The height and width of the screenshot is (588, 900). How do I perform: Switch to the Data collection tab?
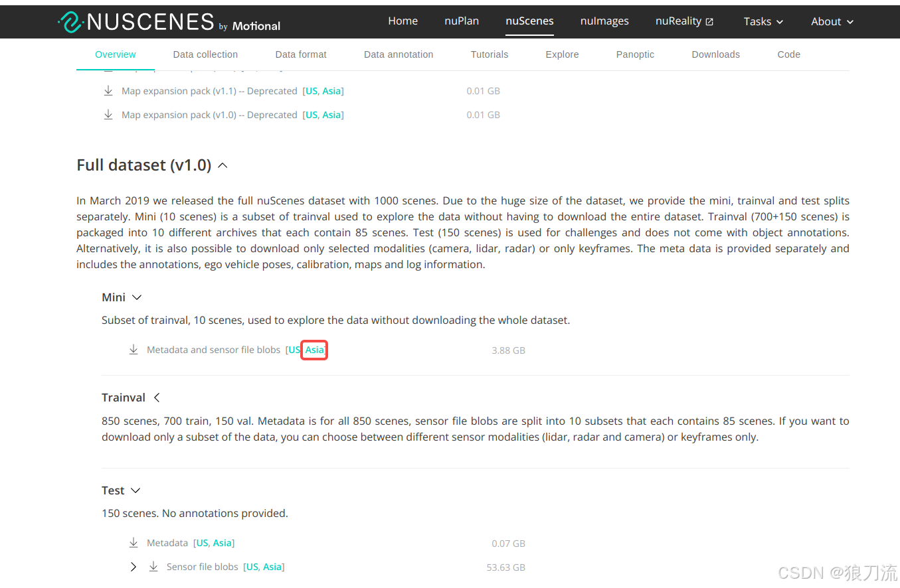205,54
